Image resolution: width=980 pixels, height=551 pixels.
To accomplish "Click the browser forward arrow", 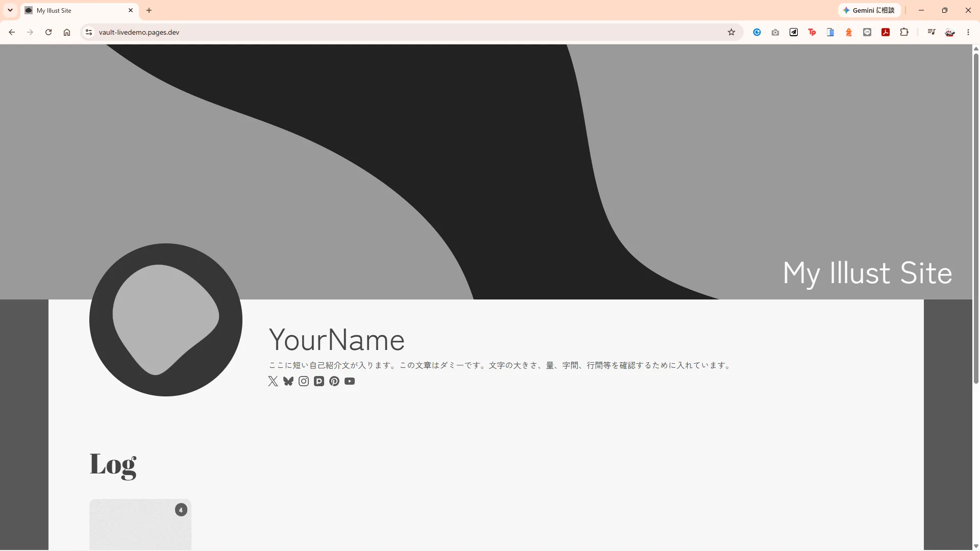I will (30, 32).
